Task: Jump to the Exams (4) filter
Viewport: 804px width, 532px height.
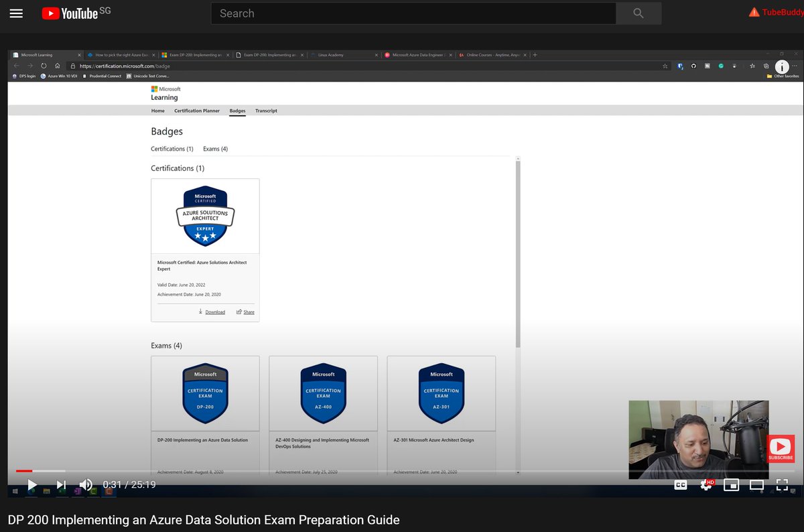Action: 215,149
